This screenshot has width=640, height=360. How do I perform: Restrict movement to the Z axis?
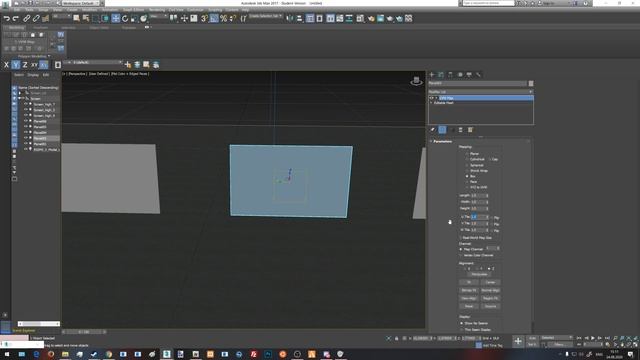pyautogui.click(x=25, y=64)
